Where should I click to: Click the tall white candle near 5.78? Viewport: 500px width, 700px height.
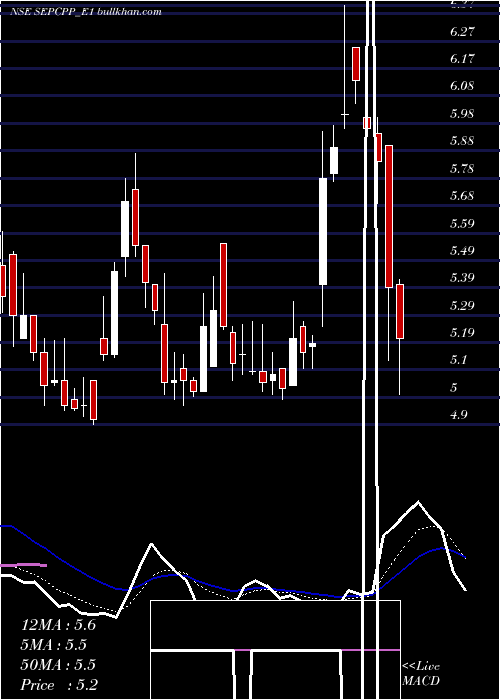(323, 231)
